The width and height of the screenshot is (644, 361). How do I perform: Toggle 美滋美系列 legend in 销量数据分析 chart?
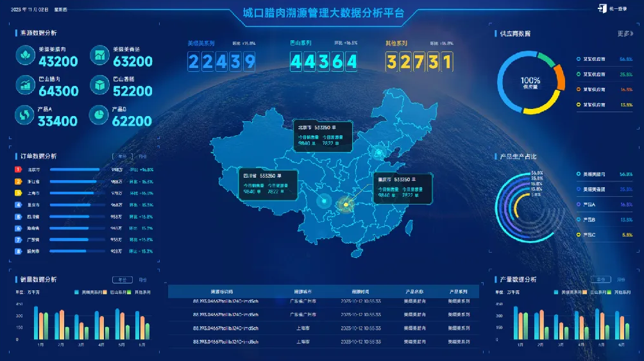88,292
